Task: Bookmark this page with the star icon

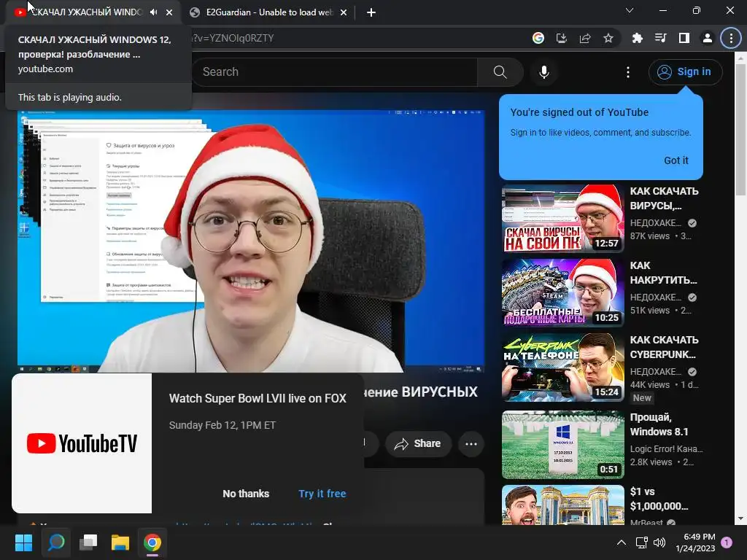Action: click(608, 38)
